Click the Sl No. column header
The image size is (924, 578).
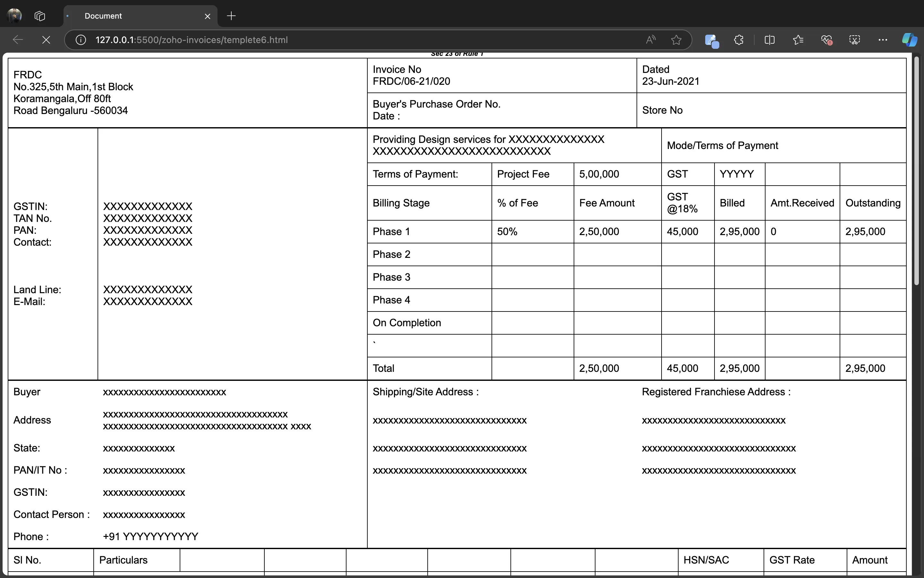(x=27, y=560)
